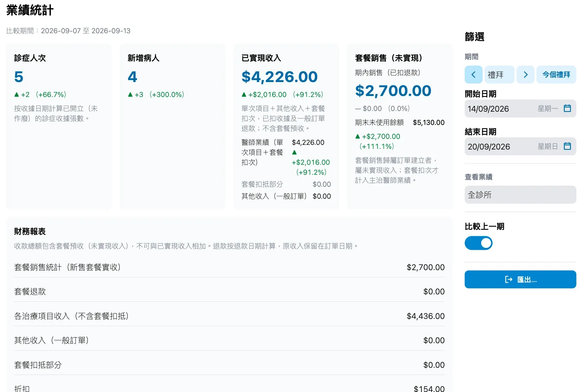Screen dimensions: 585x392
Task: Click the 其他收入（一般訂單）row in 財務報表
Action: tap(229, 341)
